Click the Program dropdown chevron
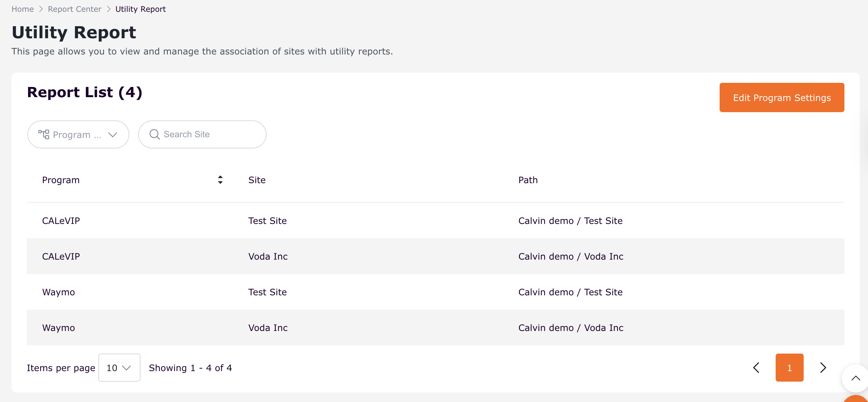868x402 pixels. tap(112, 135)
